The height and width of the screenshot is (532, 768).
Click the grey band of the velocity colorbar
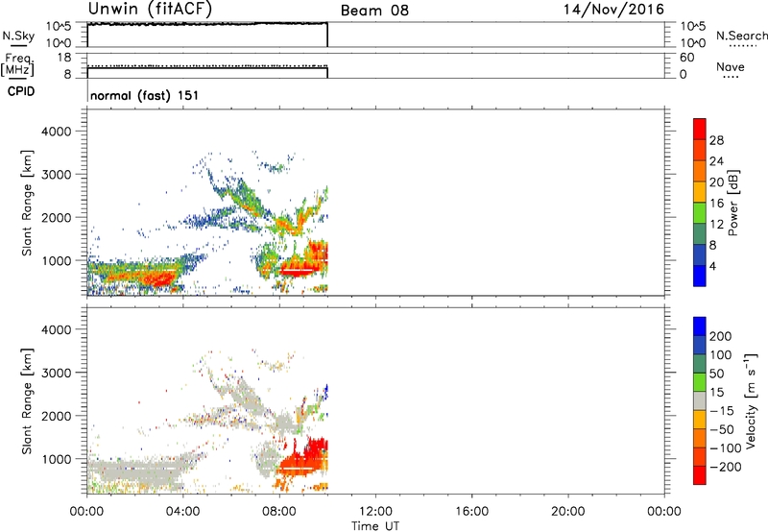pyautogui.click(x=700, y=400)
